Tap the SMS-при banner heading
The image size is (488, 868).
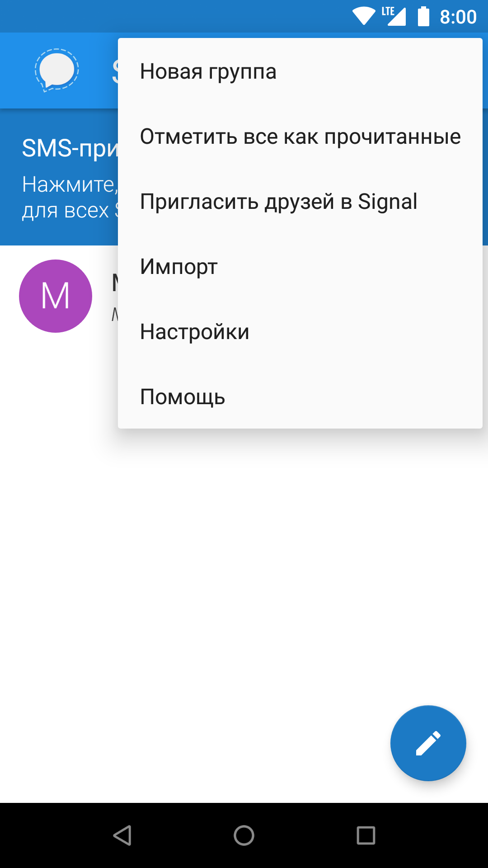click(70, 148)
